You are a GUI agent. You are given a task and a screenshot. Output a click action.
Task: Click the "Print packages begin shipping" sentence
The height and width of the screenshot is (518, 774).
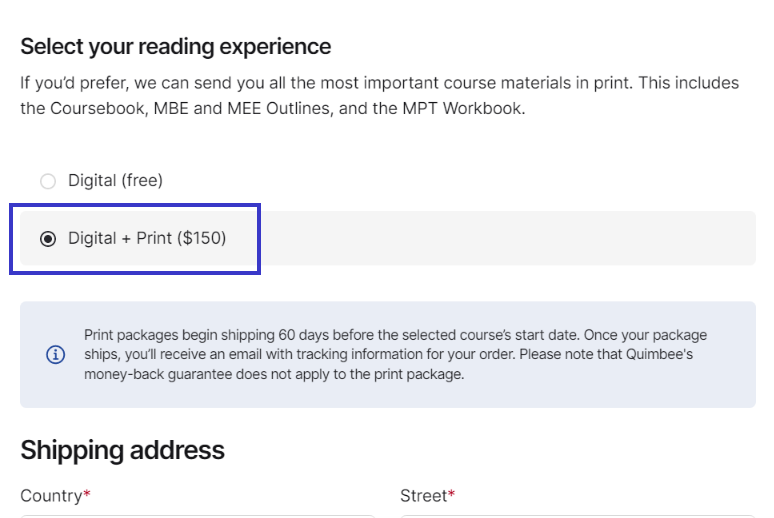(x=333, y=335)
